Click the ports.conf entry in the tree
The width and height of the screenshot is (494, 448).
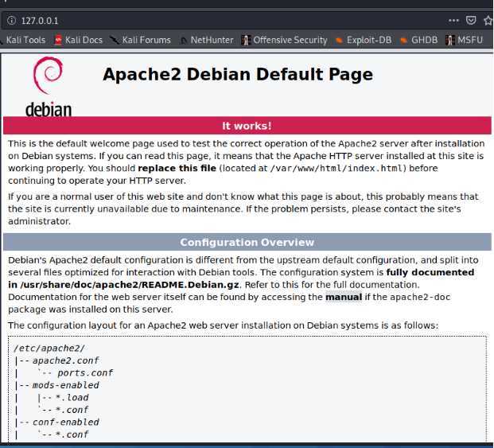coord(85,373)
